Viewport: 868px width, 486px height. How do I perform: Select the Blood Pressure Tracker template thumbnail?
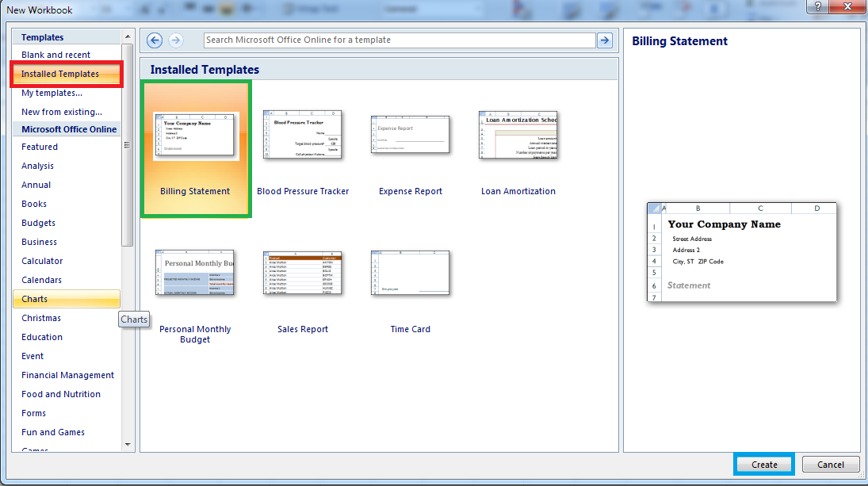click(x=302, y=135)
